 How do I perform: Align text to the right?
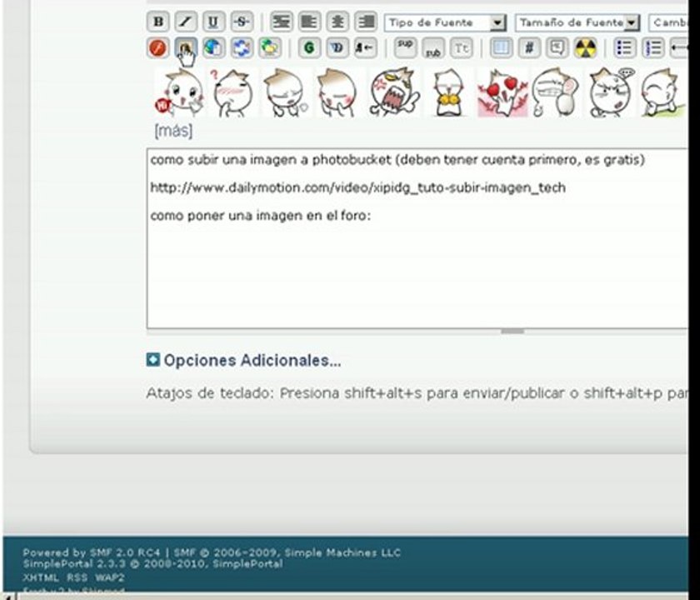[366, 22]
